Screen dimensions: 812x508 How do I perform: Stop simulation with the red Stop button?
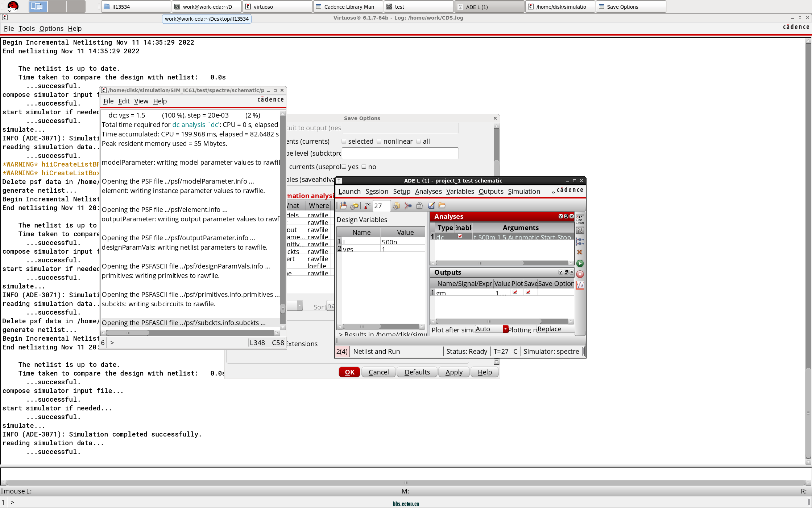tap(580, 274)
